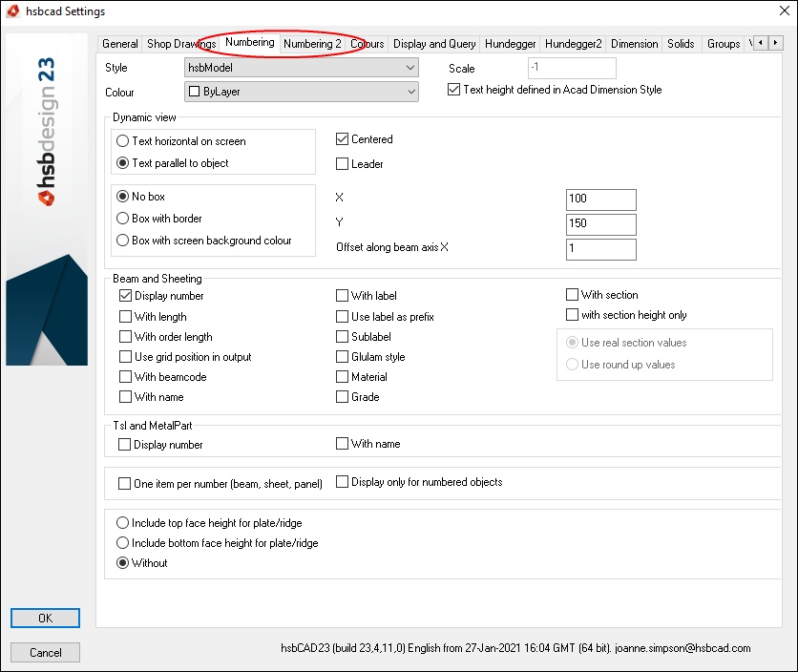
Task: Close the hsbcad Settings dialog
Action: click(785, 10)
